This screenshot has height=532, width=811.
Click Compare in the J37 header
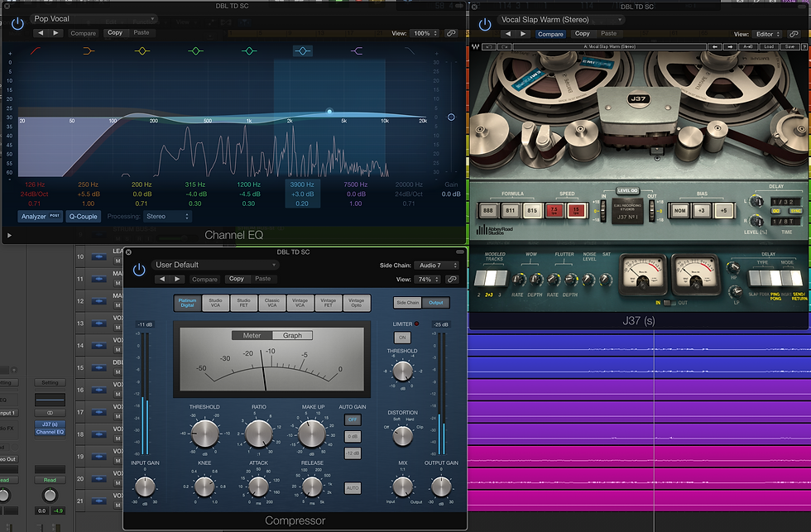[550, 34]
